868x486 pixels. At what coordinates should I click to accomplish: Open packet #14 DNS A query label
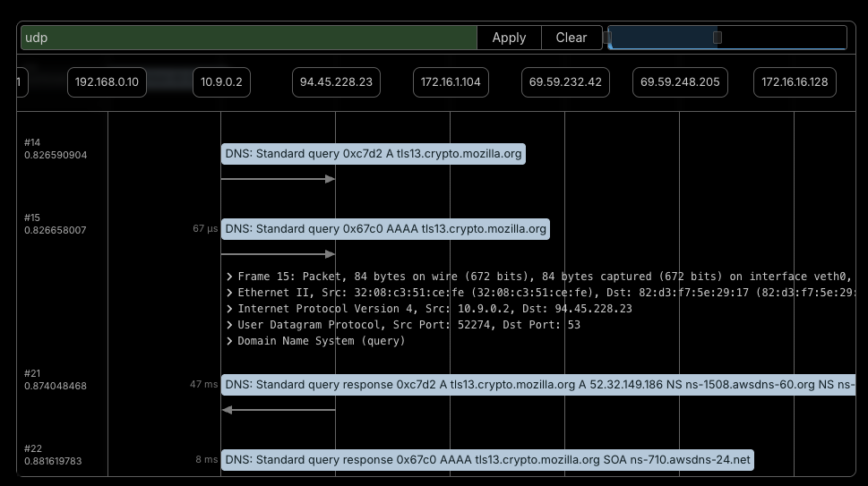pyautogui.click(x=373, y=154)
